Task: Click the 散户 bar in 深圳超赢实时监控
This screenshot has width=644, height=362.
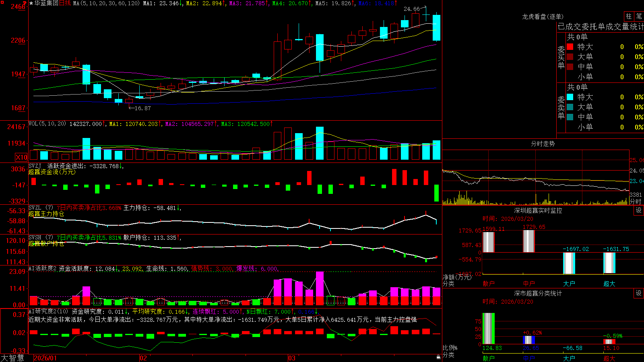Action: (488, 242)
